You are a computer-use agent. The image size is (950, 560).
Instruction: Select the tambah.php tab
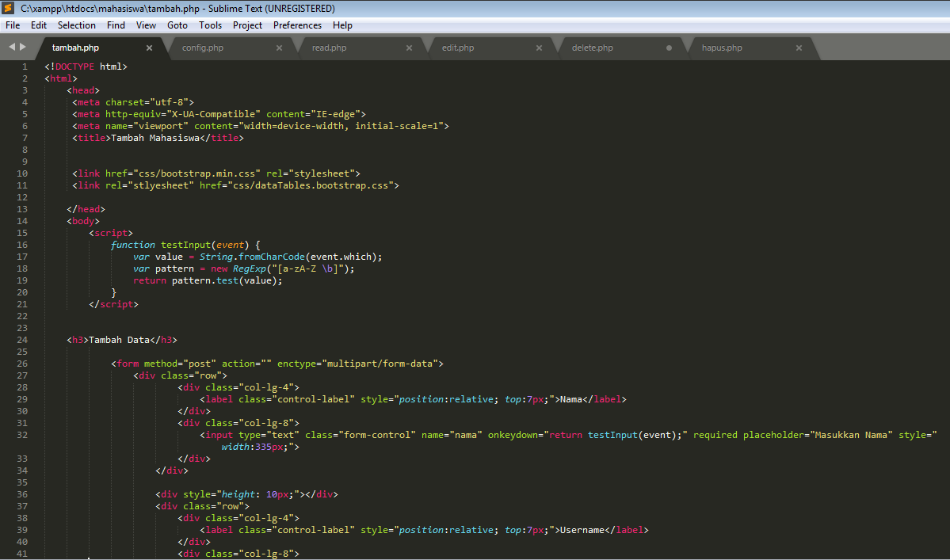[x=76, y=48]
